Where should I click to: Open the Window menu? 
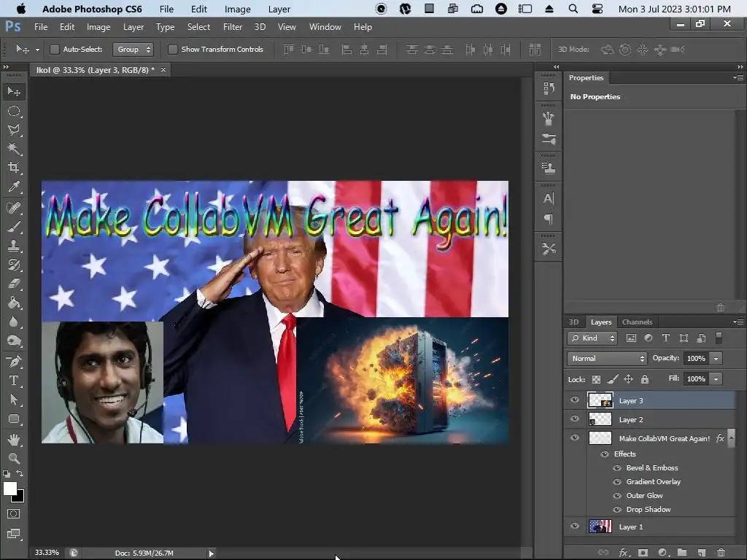tap(325, 27)
